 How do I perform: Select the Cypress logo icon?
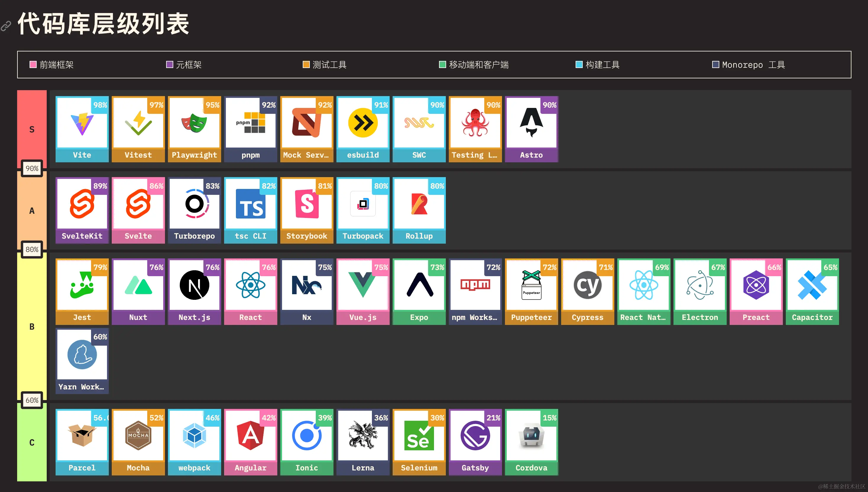point(587,286)
